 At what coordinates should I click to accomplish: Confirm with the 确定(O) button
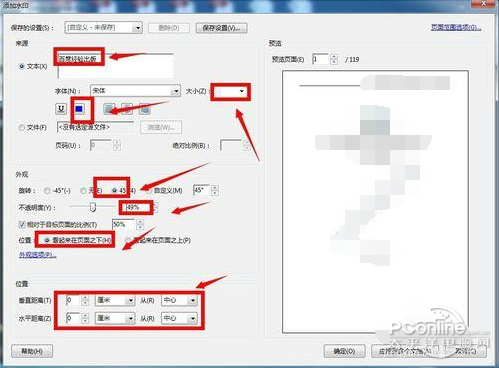(344, 351)
